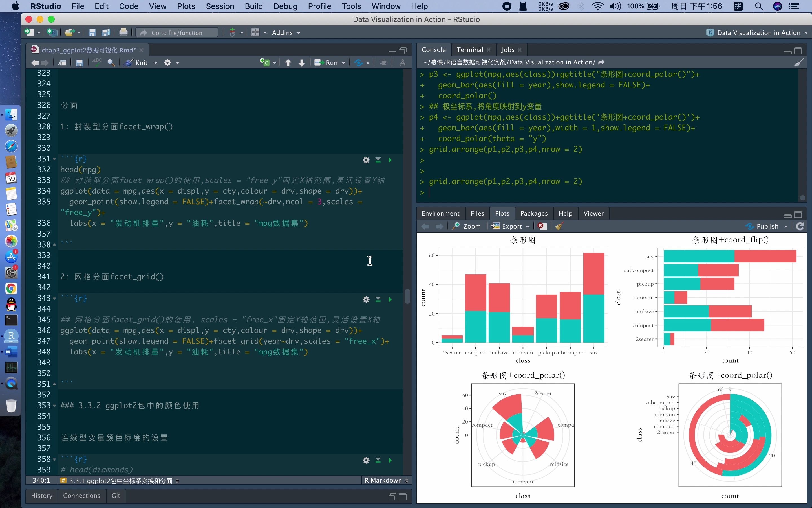Open the Session menu
Viewport: 812px width, 508px height.
[x=220, y=6]
